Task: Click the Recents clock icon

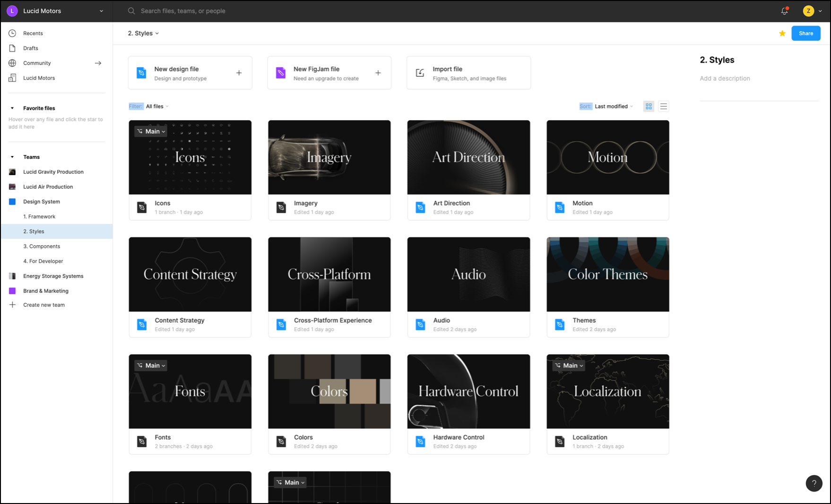Action: 12,33
